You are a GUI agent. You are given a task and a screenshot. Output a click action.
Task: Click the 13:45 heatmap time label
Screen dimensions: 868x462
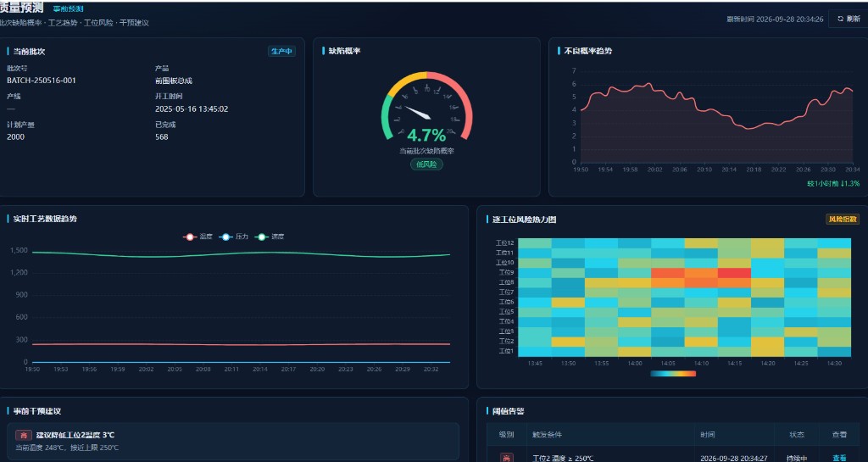pos(535,364)
